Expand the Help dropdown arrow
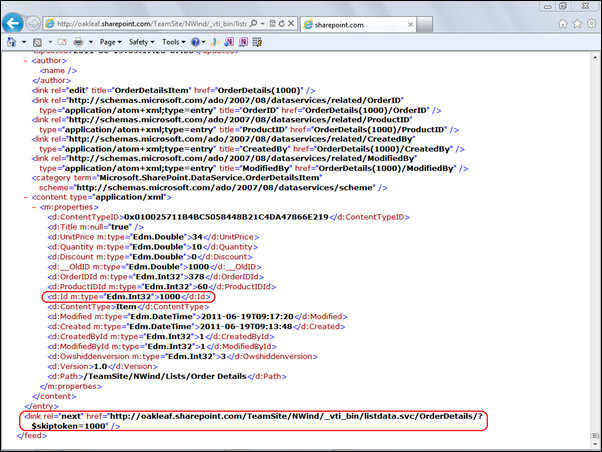602x452 pixels. click(203, 42)
